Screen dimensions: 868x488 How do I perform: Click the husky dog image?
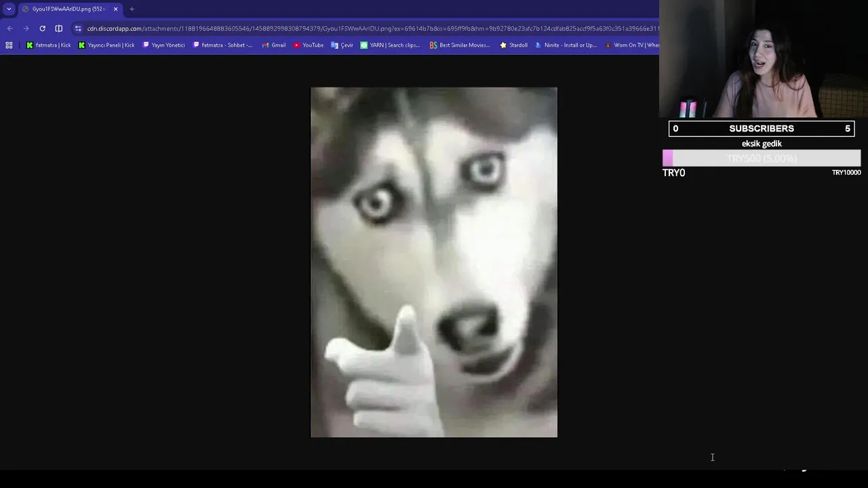click(434, 262)
